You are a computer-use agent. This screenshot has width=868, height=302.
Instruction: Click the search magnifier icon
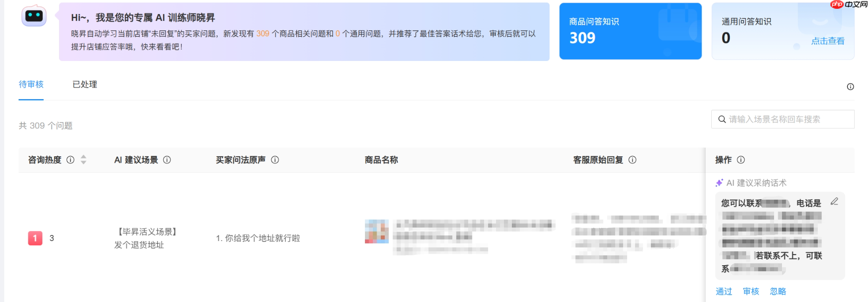(x=722, y=119)
